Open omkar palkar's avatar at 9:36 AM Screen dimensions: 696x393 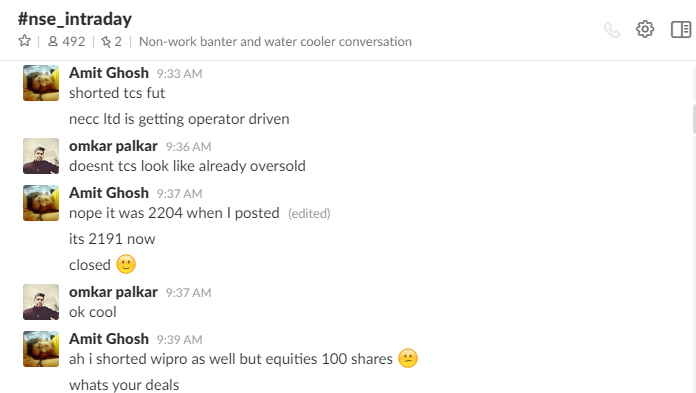[41, 156]
